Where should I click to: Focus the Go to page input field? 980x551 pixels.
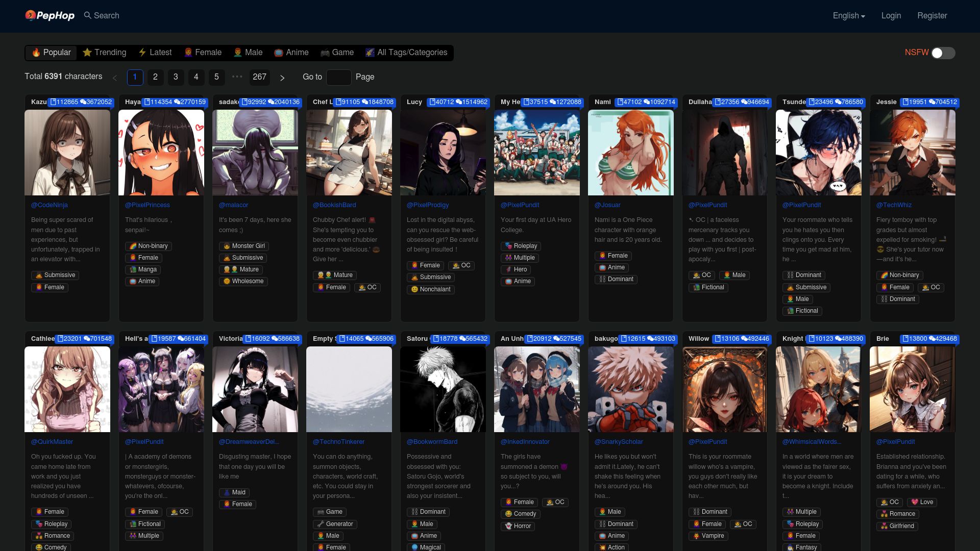pos(338,77)
